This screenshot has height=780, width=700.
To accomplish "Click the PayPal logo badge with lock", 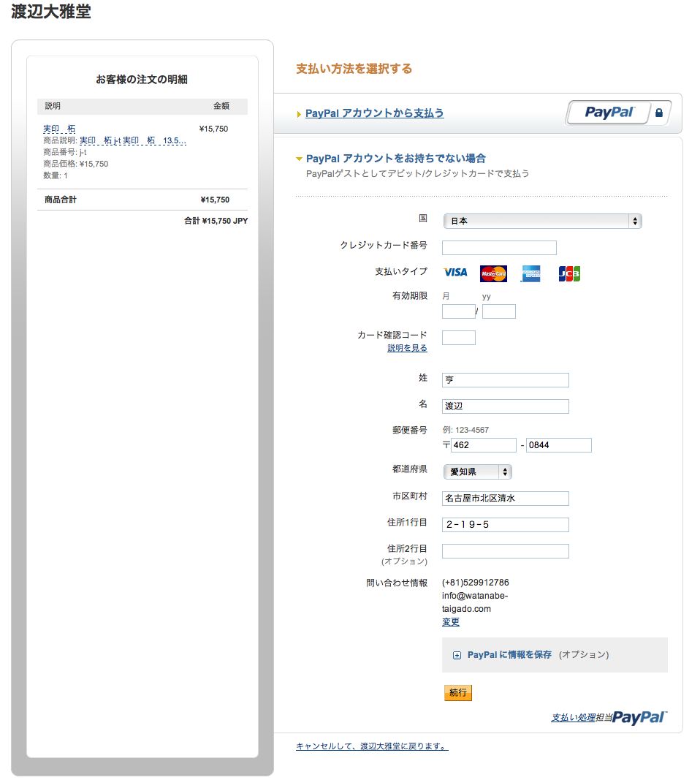I will [619, 113].
